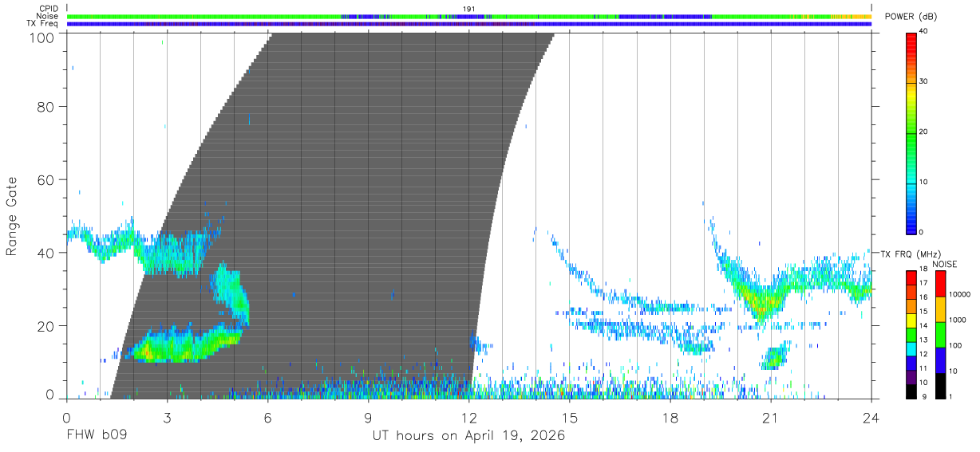Click the 21 hour tick label
Viewport: 980px width, 452px height.
point(771,417)
